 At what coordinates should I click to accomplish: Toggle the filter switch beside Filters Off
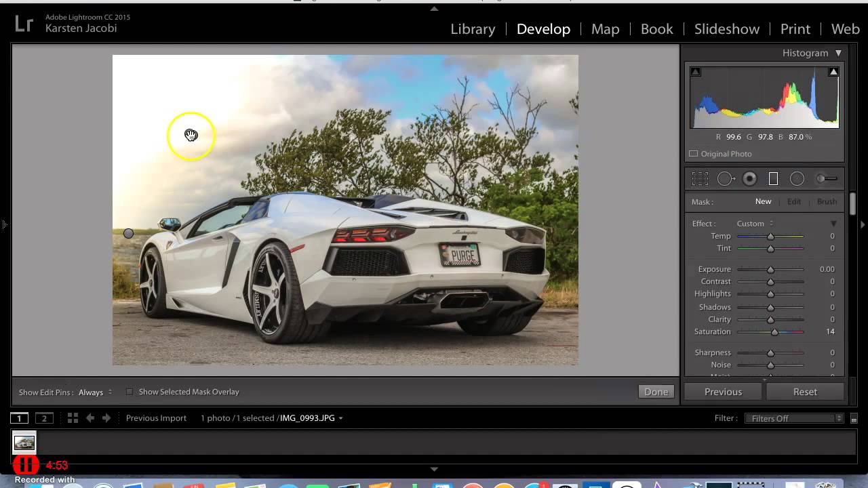854,419
